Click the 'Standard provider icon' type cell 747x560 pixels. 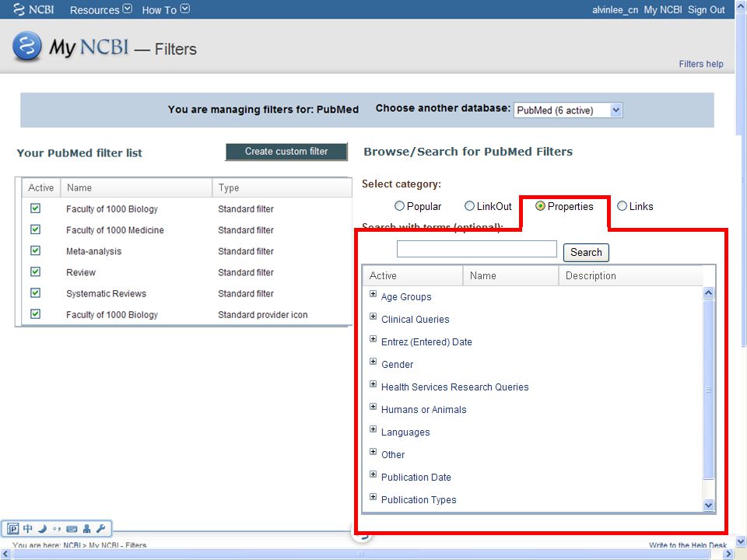click(262, 315)
